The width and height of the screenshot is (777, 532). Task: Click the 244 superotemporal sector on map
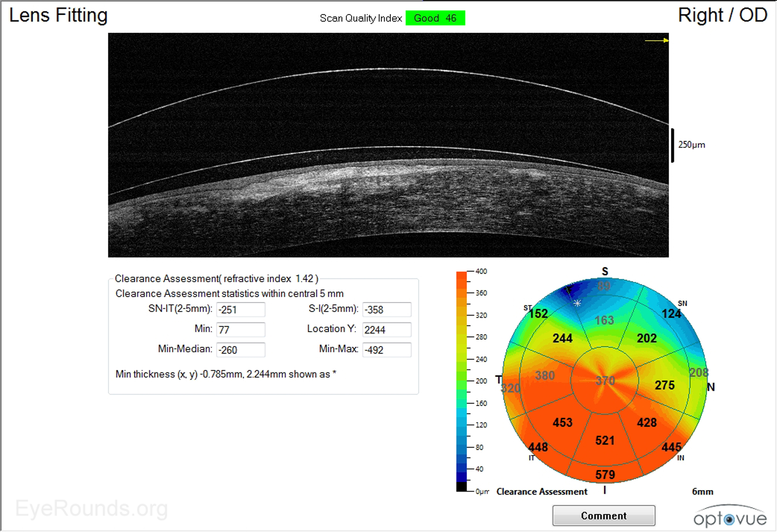click(x=563, y=338)
